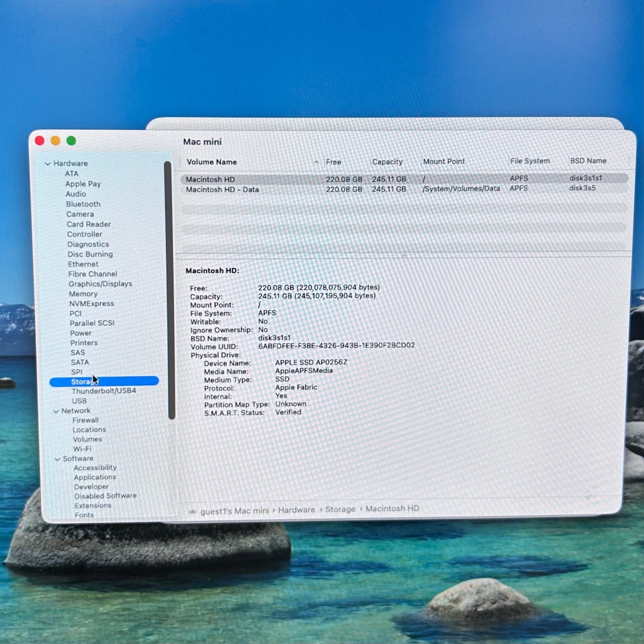Sort the table by BSD Name column
Image resolution: width=644 pixels, height=644 pixels.
[588, 161]
